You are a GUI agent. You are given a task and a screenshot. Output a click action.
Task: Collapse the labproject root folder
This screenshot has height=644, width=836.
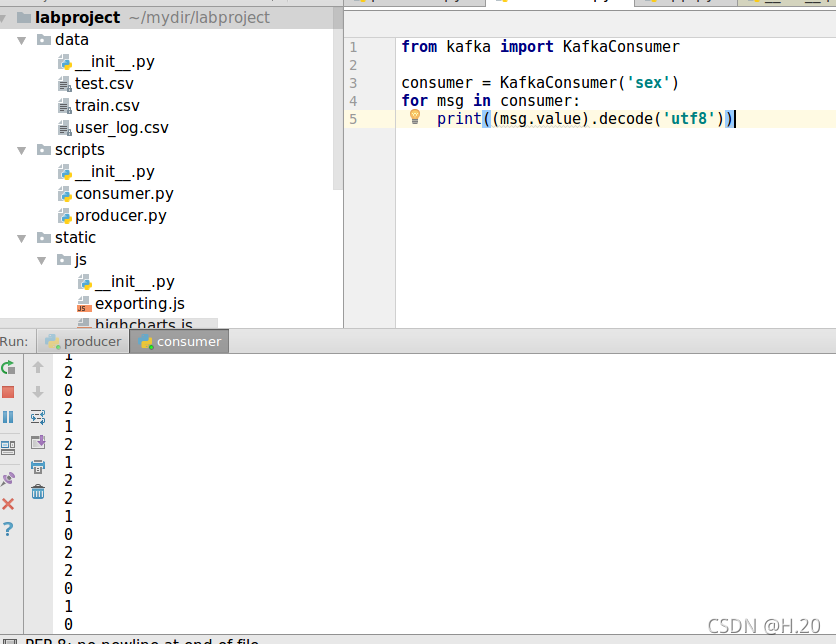coord(3,19)
